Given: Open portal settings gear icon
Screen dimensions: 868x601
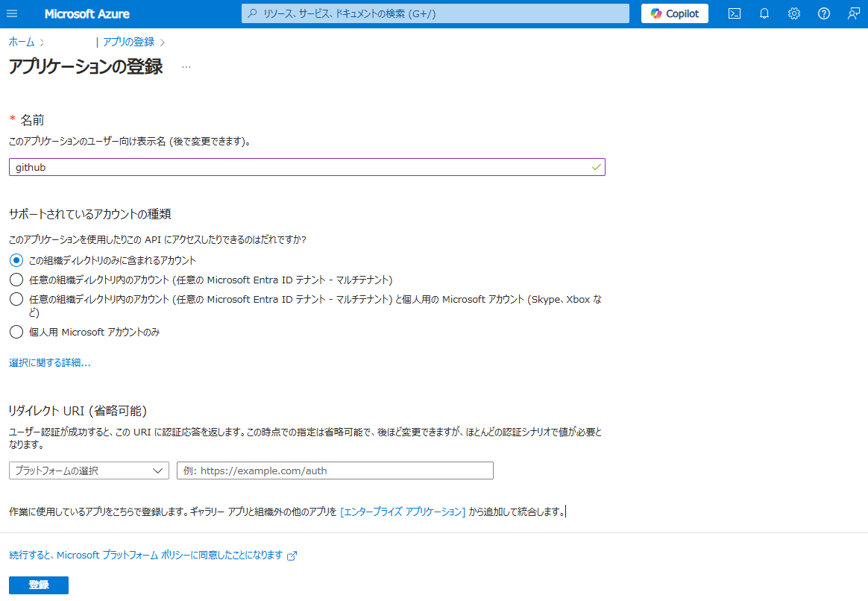Looking at the screenshot, I should [x=794, y=13].
